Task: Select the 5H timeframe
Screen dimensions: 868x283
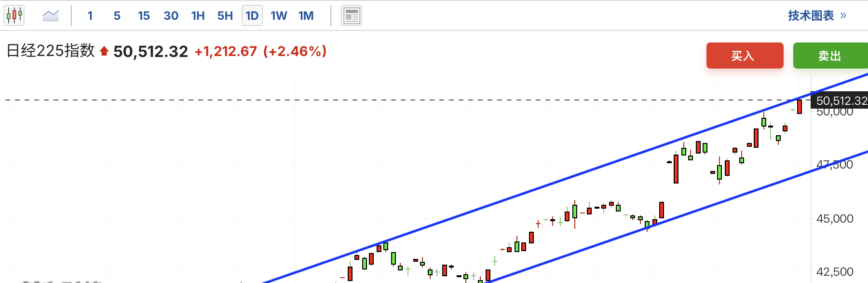Action: point(225,15)
